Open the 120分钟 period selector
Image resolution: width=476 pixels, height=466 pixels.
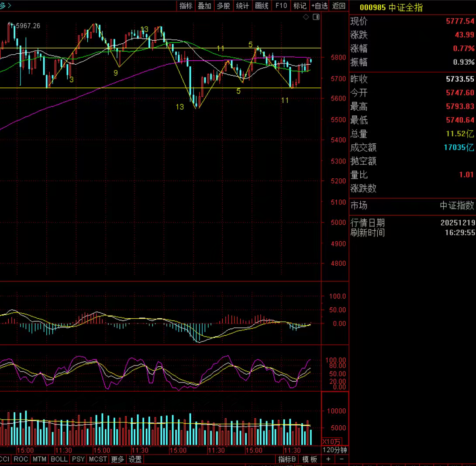pos(335,450)
